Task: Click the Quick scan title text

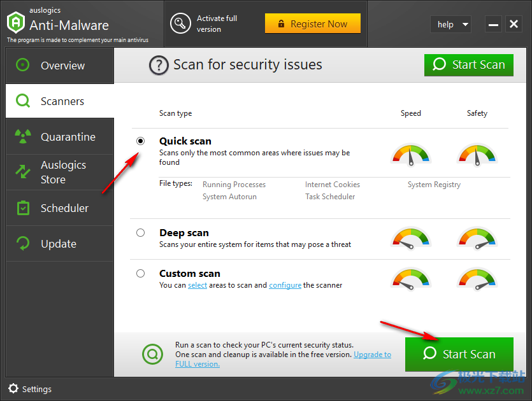Action: (185, 141)
